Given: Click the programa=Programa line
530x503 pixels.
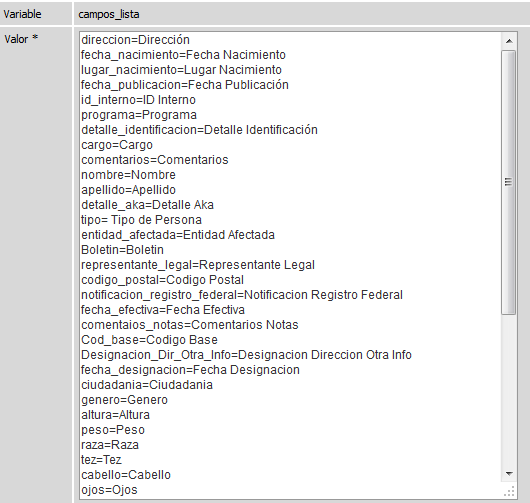Looking at the screenshot, I should pyautogui.click(x=139, y=115).
